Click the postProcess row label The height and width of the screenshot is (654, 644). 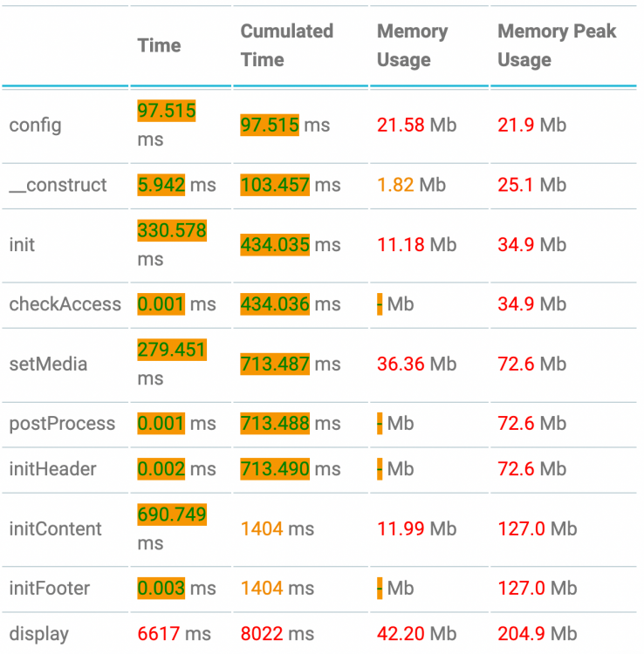pos(62,424)
